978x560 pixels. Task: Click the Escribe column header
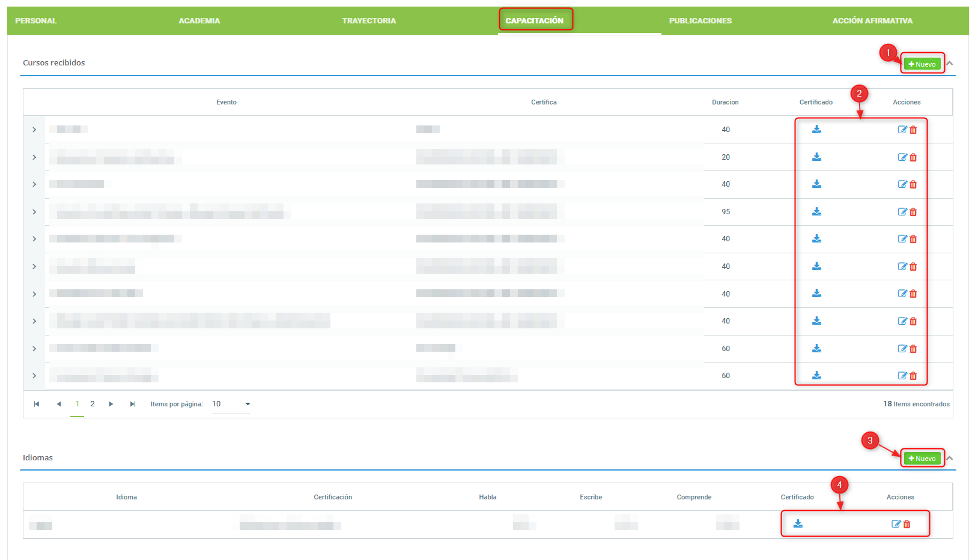point(591,497)
